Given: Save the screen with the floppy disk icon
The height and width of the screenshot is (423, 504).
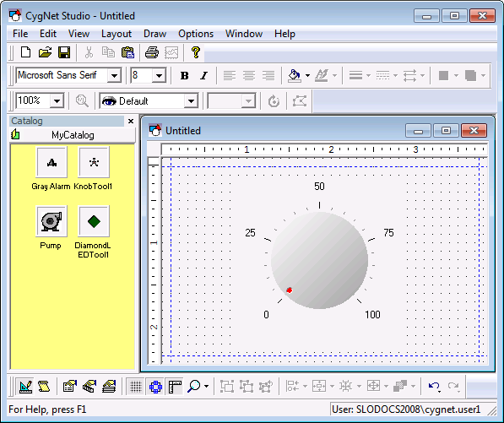Looking at the screenshot, I should point(64,52).
